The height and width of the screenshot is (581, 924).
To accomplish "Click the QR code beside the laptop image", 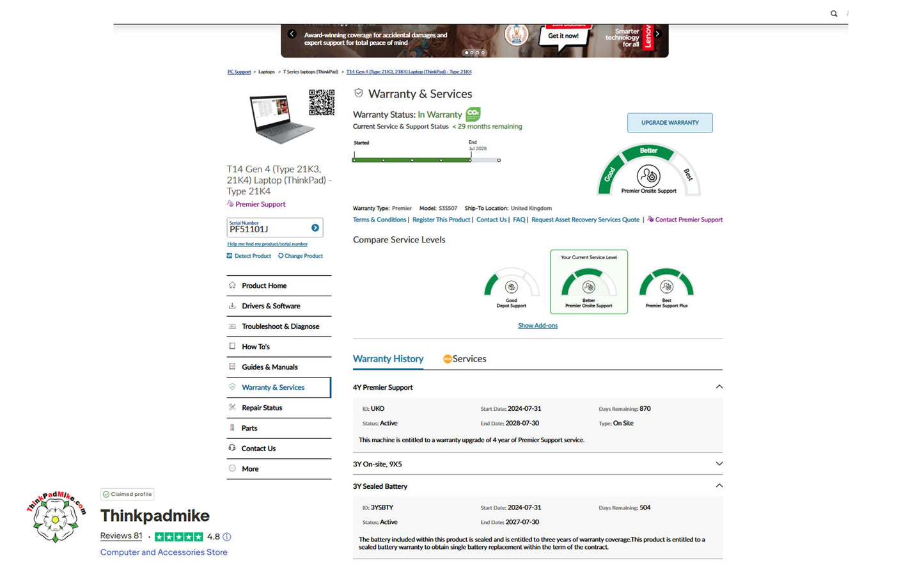I will [x=322, y=102].
